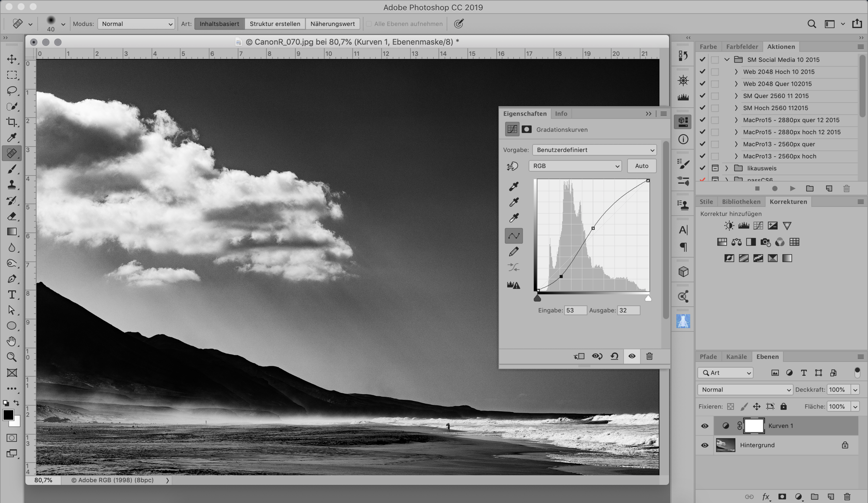Viewport: 868px width, 503px height.
Task: Open the RGB channel dropdown
Action: [x=575, y=166]
